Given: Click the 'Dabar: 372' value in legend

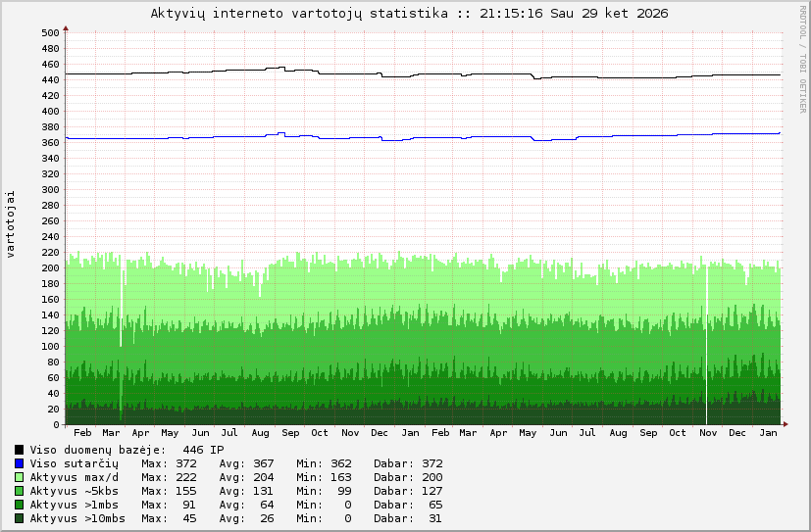Looking at the screenshot, I should [408, 463].
